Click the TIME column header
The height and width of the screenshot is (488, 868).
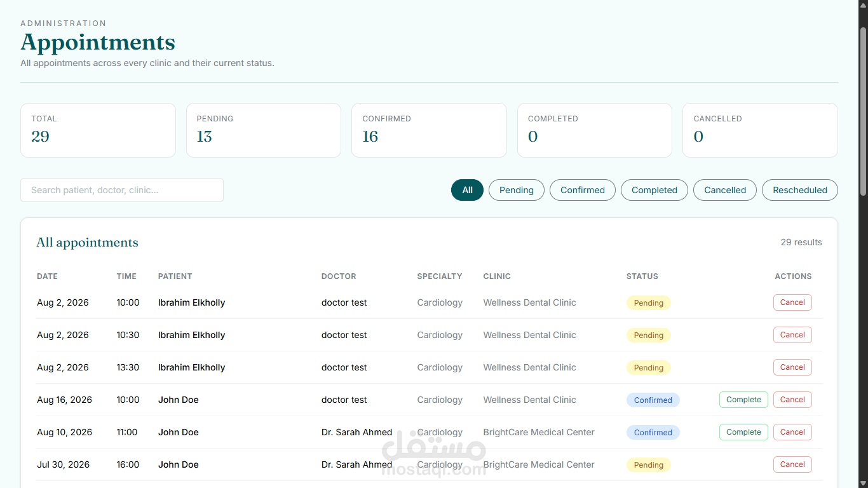click(126, 276)
